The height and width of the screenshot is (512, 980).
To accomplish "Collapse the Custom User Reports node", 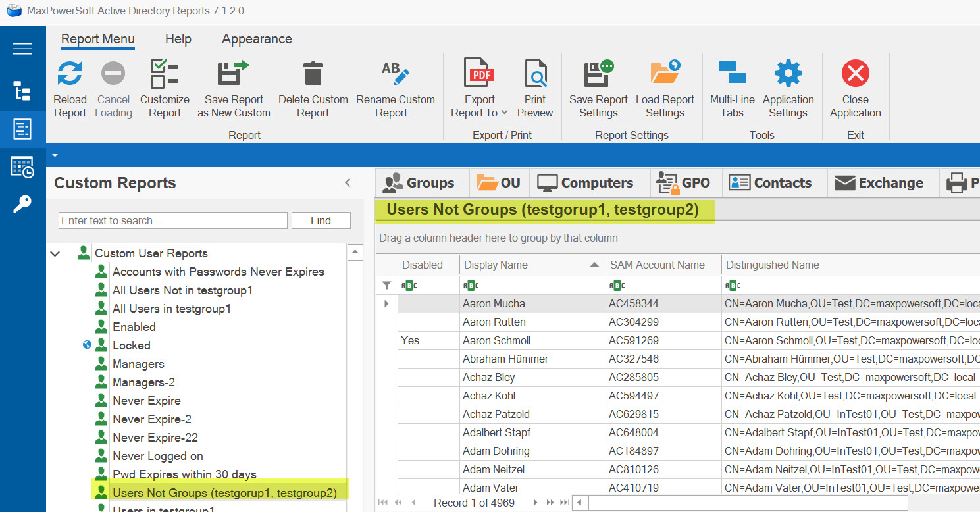I will [x=55, y=253].
